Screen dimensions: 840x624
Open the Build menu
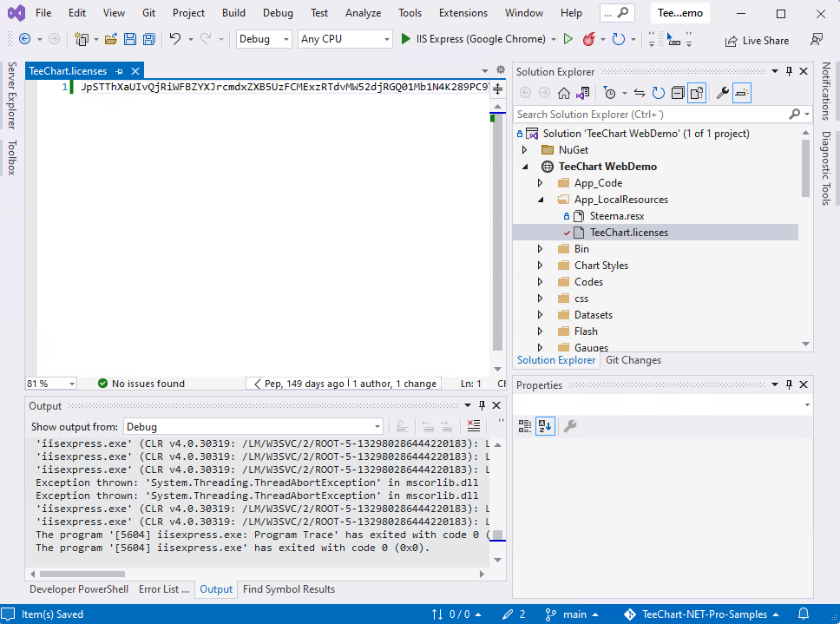[x=233, y=13]
